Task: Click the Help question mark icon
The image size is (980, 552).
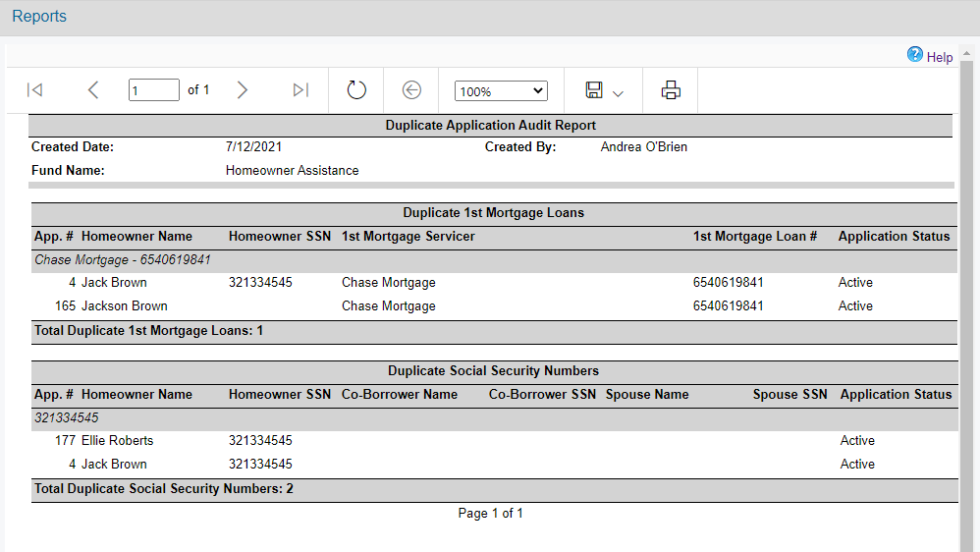Action: tap(914, 55)
